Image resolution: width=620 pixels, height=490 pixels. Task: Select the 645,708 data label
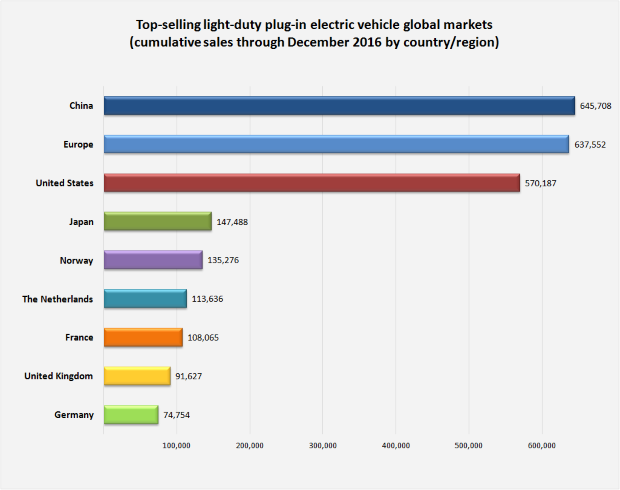click(595, 106)
